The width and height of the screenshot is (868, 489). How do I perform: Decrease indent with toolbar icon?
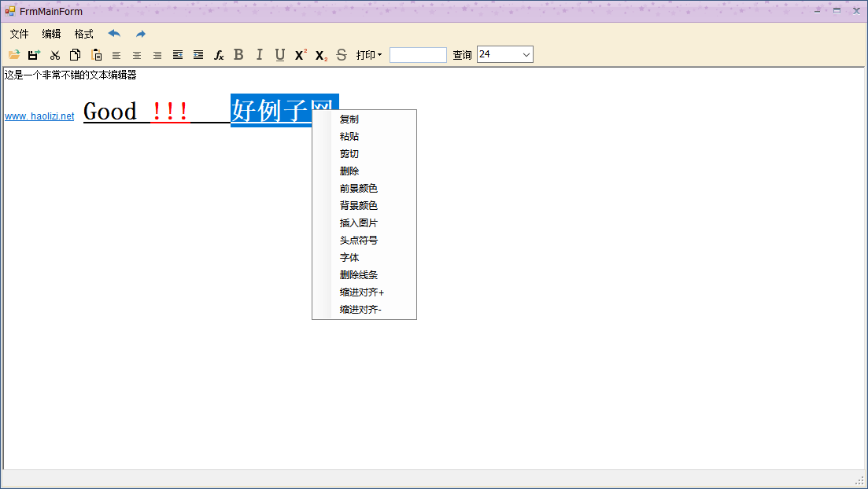pyautogui.click(x=198, y=55)
